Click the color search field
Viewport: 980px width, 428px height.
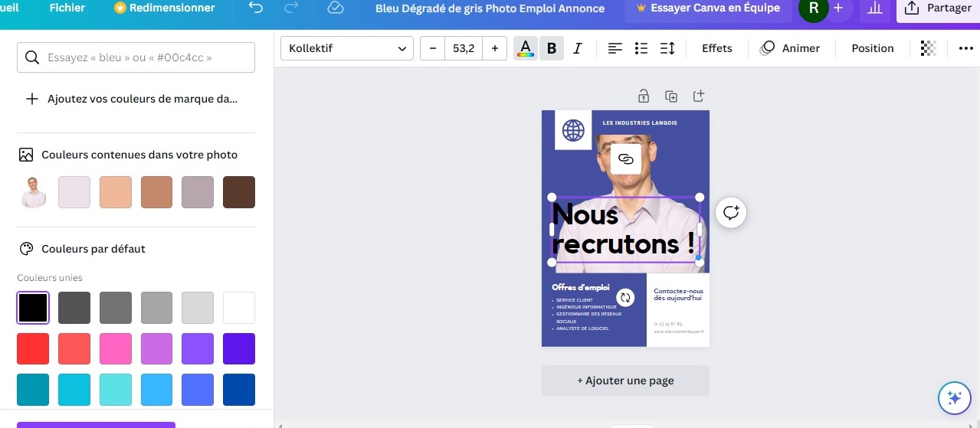click(136, 57)
